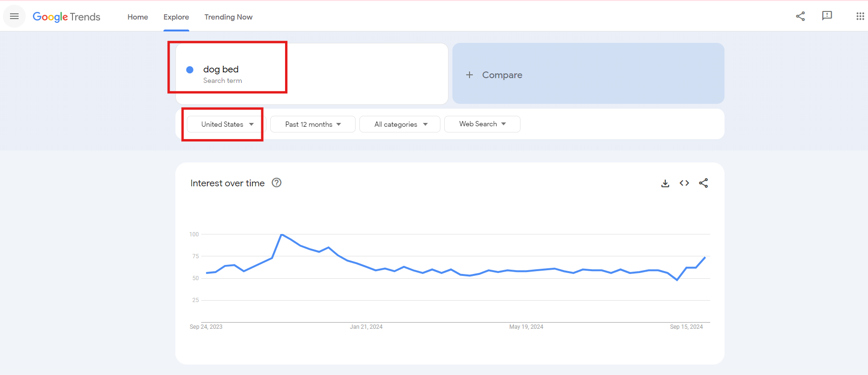
Task: Click the Google Trends logo
Action: pos(66,17)
